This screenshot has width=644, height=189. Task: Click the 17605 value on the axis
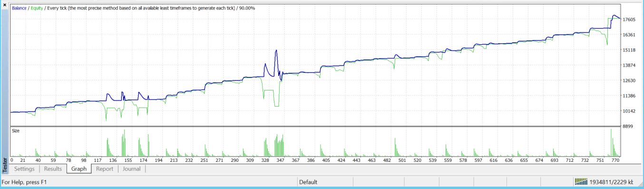tap(629, 20)
